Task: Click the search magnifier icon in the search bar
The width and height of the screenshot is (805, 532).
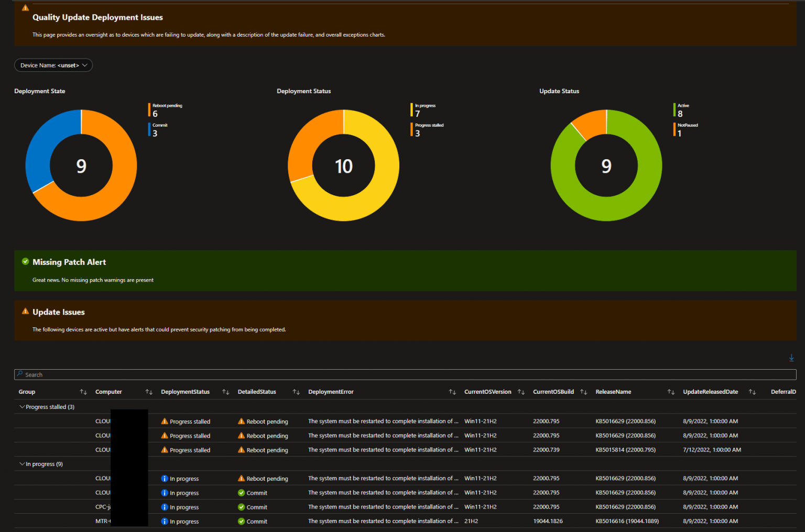Action: pyautogui.click(x=20, y=374)
